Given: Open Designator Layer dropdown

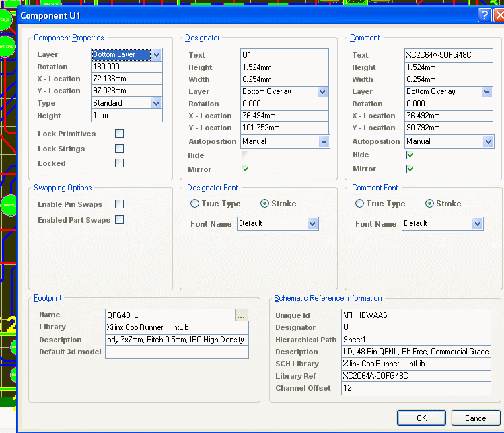Looking at the screenshot, I should click(323, 92).
